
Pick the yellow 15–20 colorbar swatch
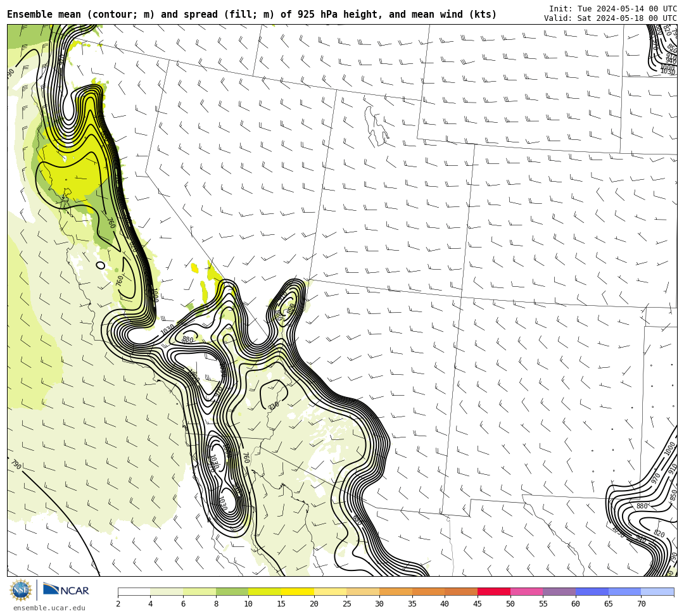coord(298,592)
